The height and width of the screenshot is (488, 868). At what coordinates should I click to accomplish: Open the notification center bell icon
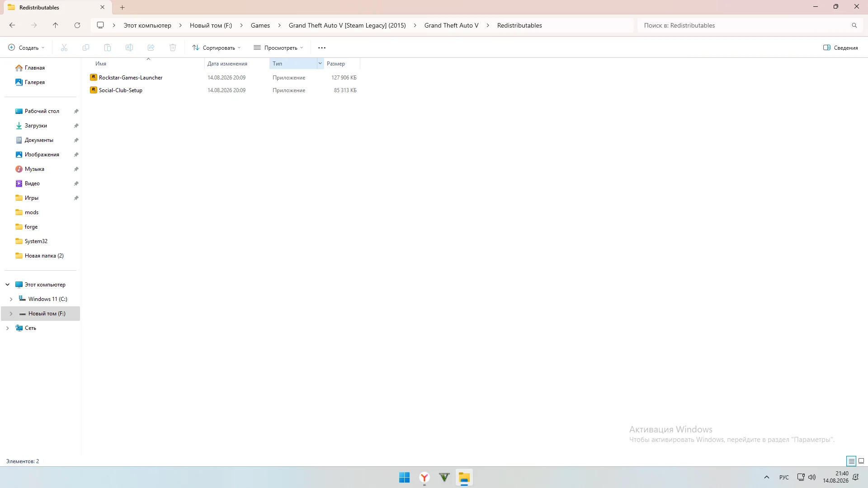(x=855, y=477)
